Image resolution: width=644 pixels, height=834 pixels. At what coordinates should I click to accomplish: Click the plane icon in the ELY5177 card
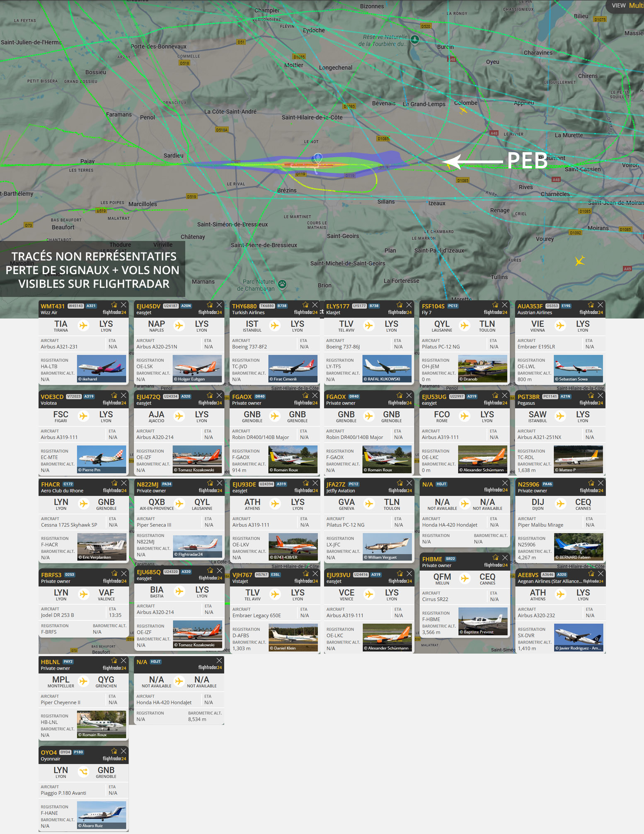(369, 326)
